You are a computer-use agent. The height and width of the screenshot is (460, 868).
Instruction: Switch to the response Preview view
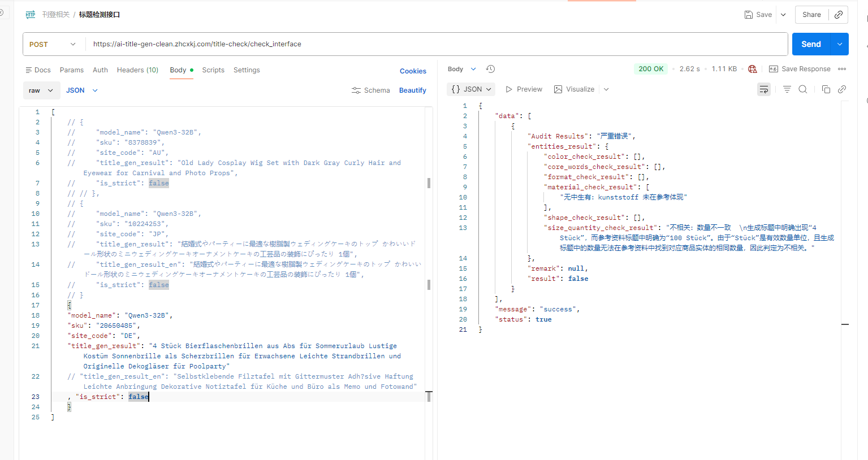click(x=524, y=89)
